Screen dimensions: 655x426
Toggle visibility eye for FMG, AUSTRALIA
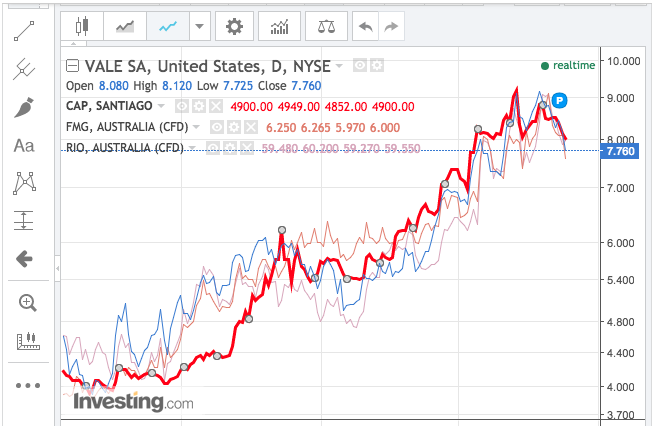[216, 127]
